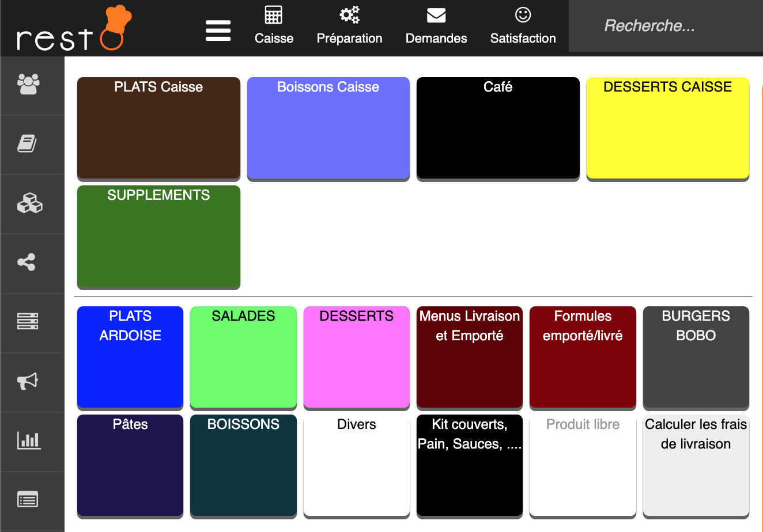The width and height of the screenshot is (763, 532).
Task: Click in the Recherche search field
Action: [x=663, y=26]
